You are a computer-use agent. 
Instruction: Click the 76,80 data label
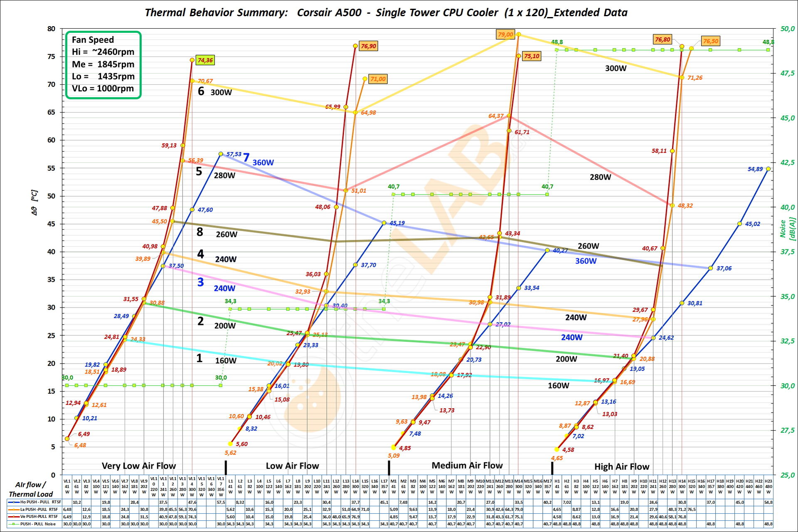point(663,39)
